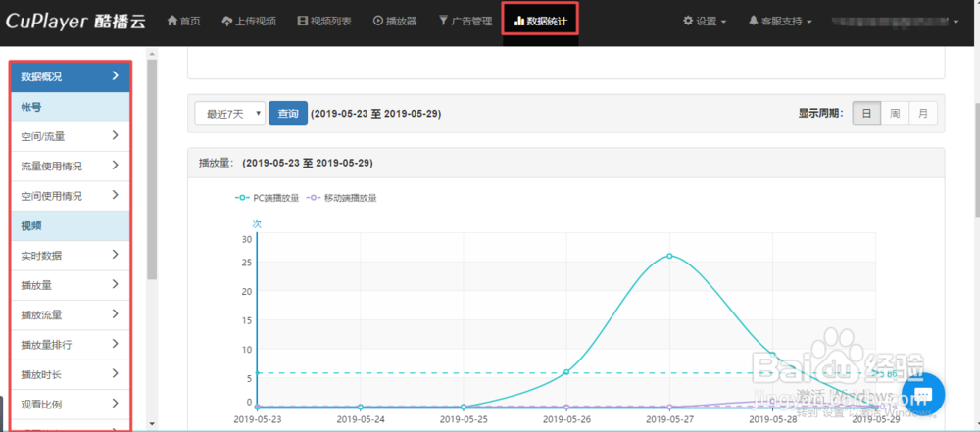Viewport: 980px width, 432px height.
Task: Open 播放流量 sidebar item
Action: [x=70, y=315]
